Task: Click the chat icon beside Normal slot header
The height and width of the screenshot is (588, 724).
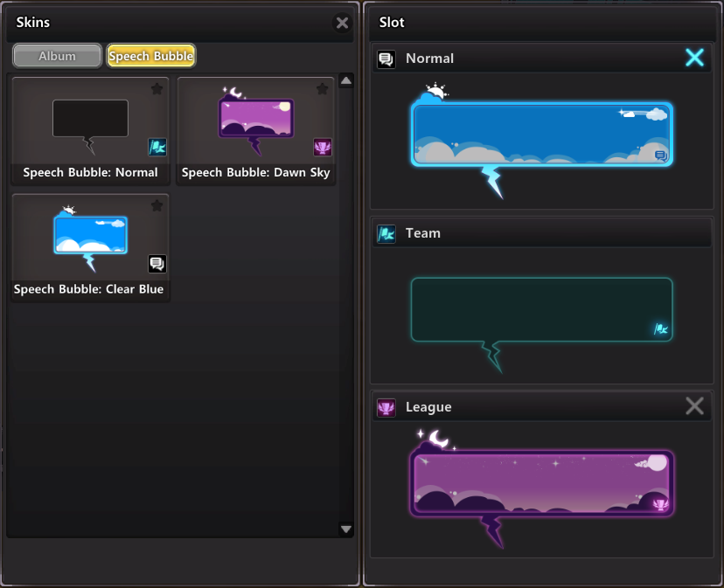Action: tap(386, 59)
